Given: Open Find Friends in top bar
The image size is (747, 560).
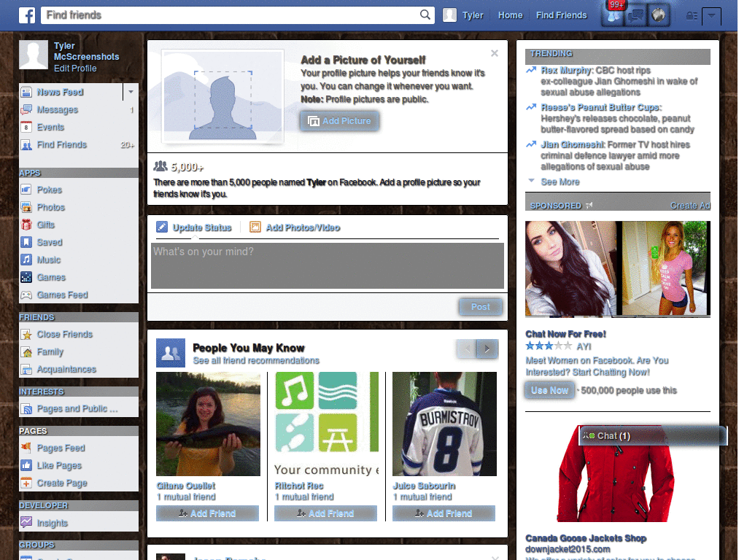Looking at the screenshot, I should tap(561, 15).
